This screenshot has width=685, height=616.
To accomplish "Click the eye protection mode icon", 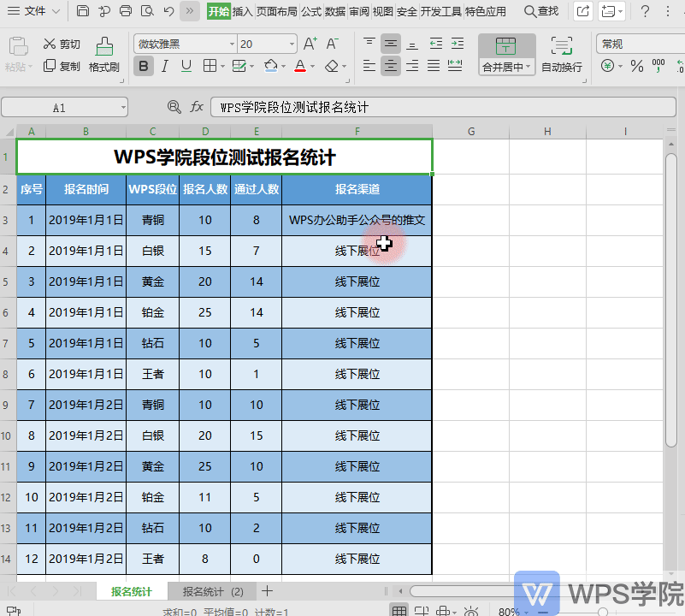I will click(x=471, y=611).
